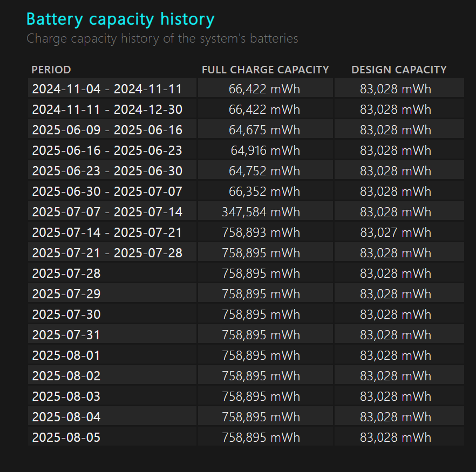Viewport: 476px width, 472px height.
Task: Click the 64,675 mWh full charge value
Action: [264, 130]
